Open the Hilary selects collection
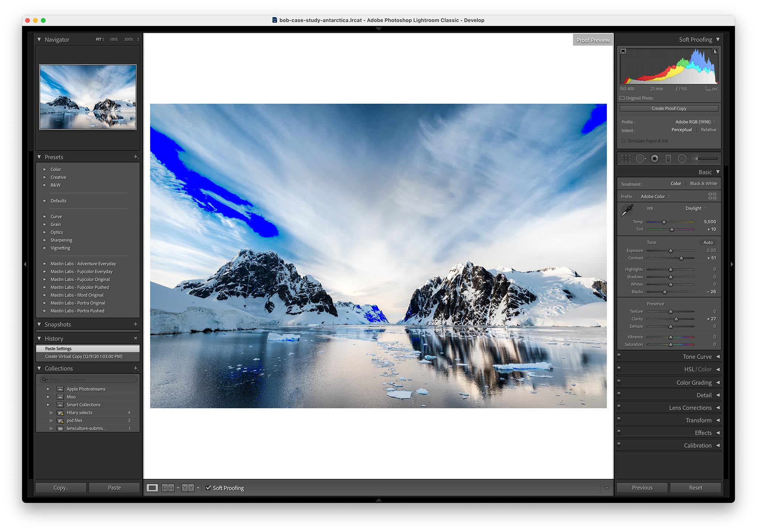Screen dimensions: 757x532 point(79,413)
